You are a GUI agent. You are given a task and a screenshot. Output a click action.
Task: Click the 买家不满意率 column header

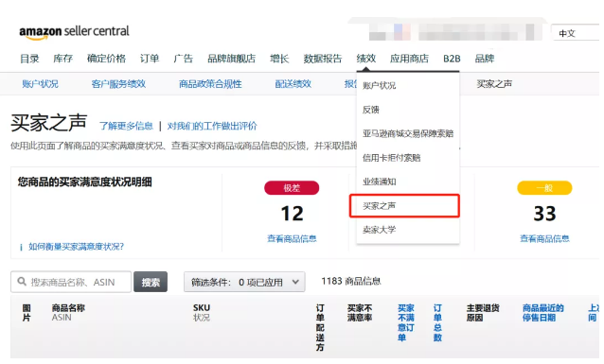tap(360, 313)
